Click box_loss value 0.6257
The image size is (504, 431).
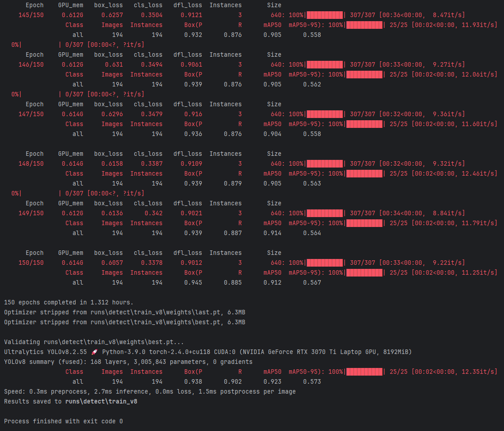point(112,15)
